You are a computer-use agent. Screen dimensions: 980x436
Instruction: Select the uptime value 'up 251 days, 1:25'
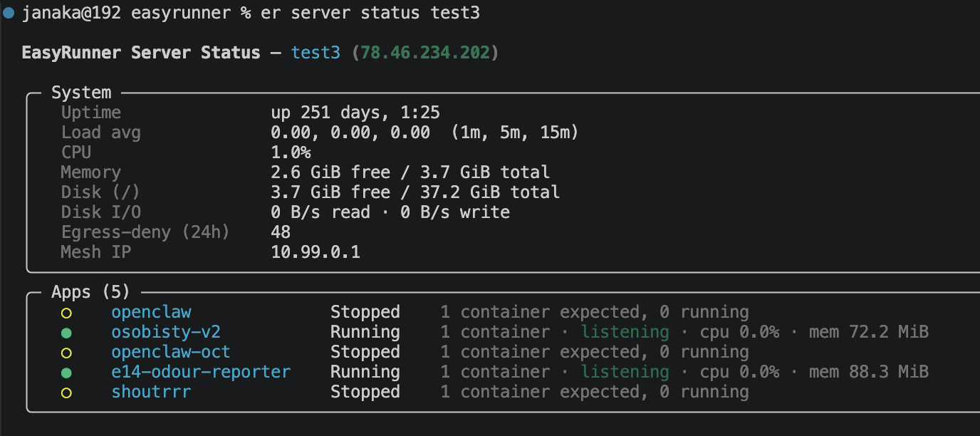point(355,113)
